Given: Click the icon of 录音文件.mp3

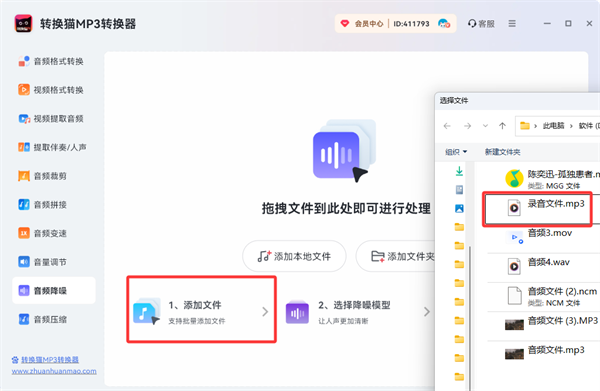Looking at the screenshot, I should [x=514, y=208].
